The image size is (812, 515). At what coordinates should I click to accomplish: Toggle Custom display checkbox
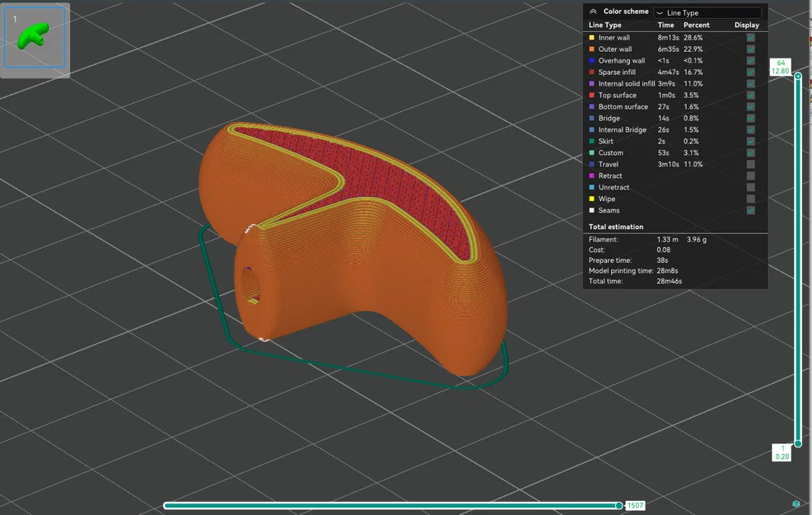pos(750,152)
